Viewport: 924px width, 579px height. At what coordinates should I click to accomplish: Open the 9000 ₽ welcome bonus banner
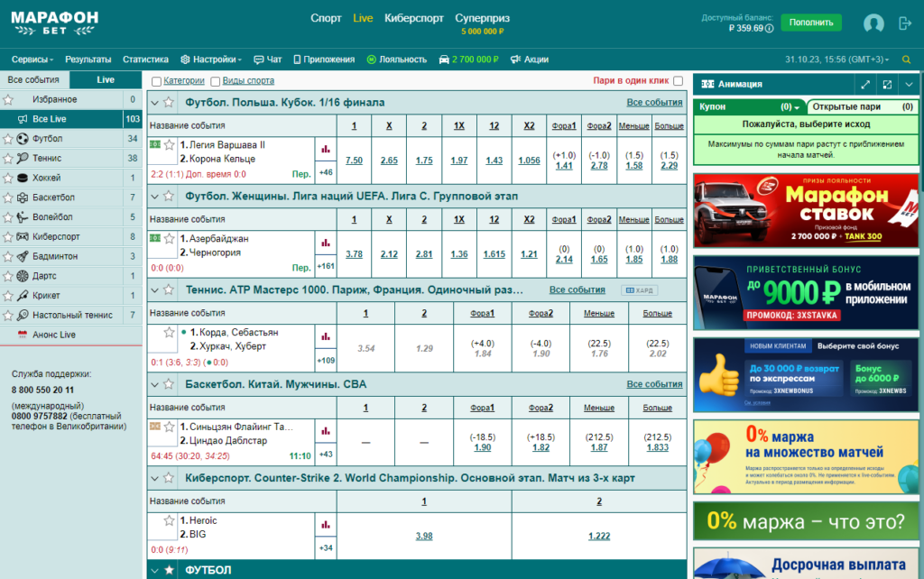[806, 293]
